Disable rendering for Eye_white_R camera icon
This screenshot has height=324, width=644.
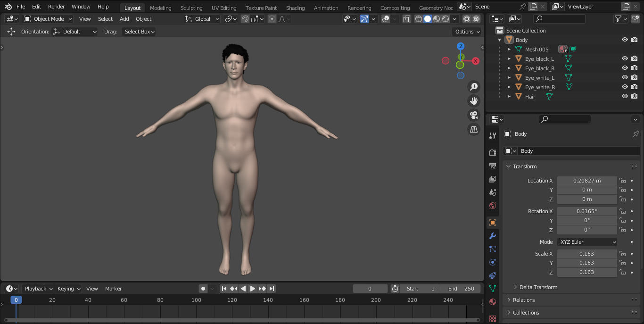pyautogui.click(x=635, y=87)
